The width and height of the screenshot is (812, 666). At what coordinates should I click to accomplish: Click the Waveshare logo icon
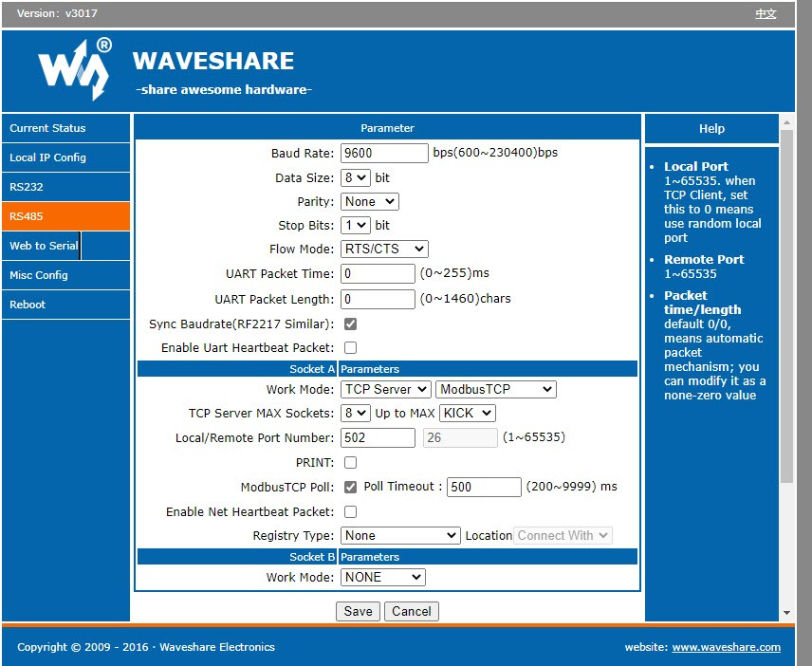[x=75, y=69]
